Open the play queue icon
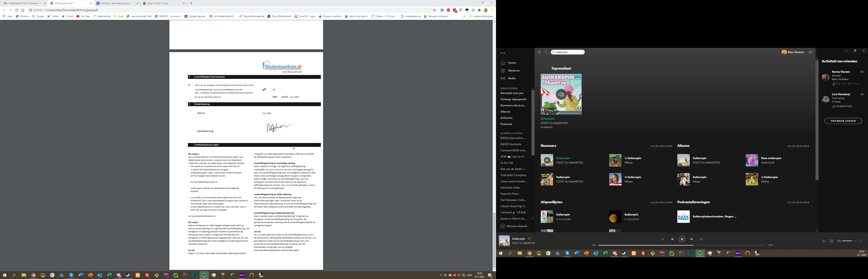This screenshot has height=279, width=868. click(x=823, y=241)
